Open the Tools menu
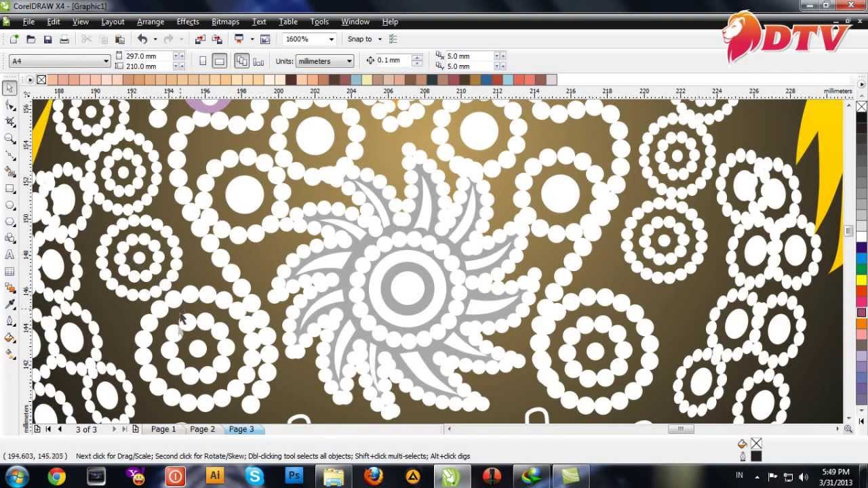This screenshot has height=488, width=868. (x=319, y=22)
